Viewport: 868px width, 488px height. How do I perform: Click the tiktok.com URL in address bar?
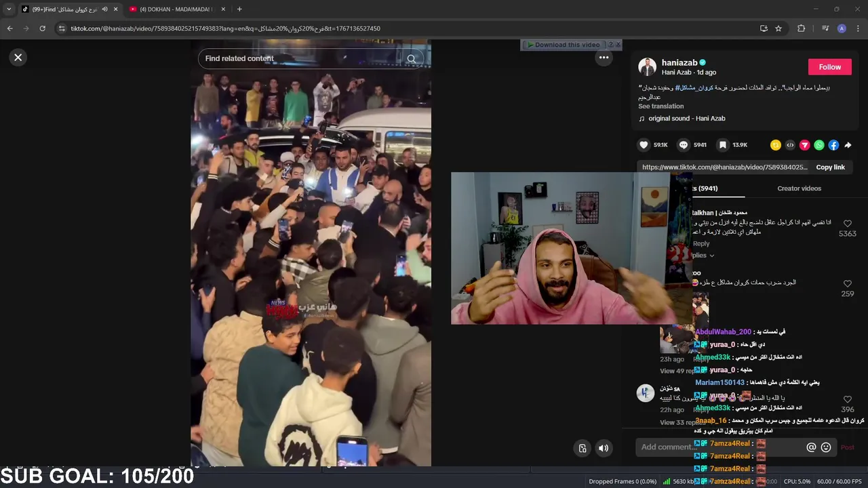click(x=225, y=28)
